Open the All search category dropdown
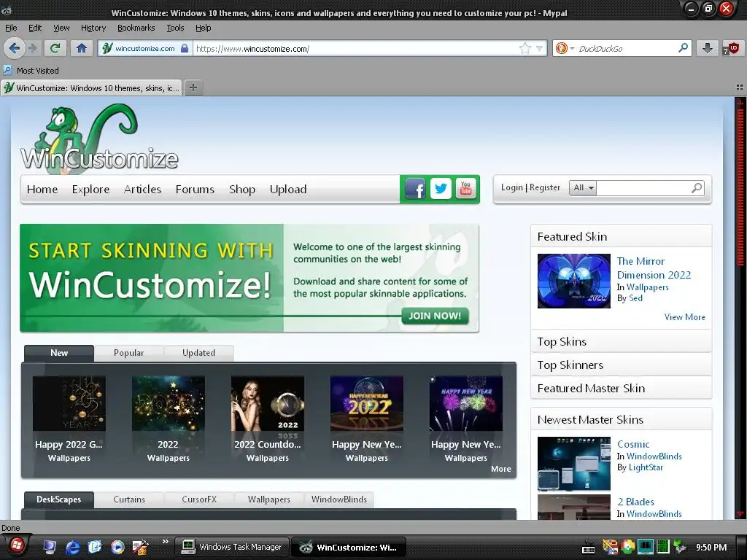The width and height of the screenshot is (747, 560). pyautogui.click(x=583, y=187)
